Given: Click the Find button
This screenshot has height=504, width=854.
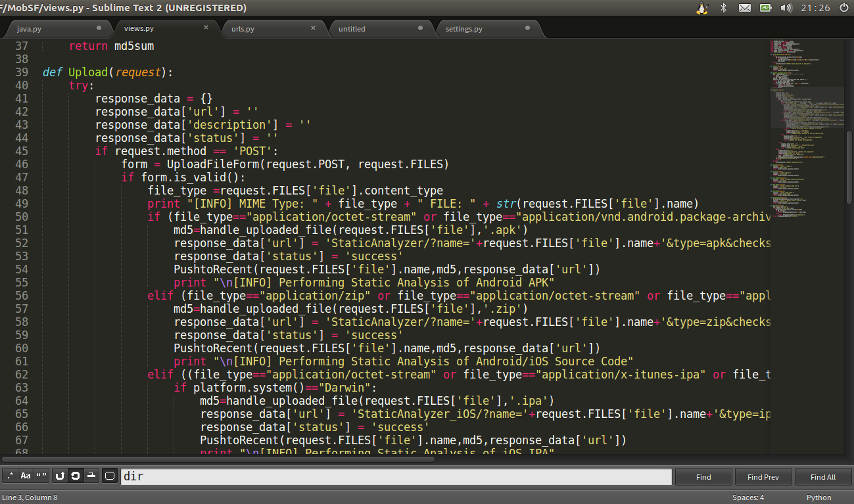Looking at the screenshot, I should (x=703, y=477).
